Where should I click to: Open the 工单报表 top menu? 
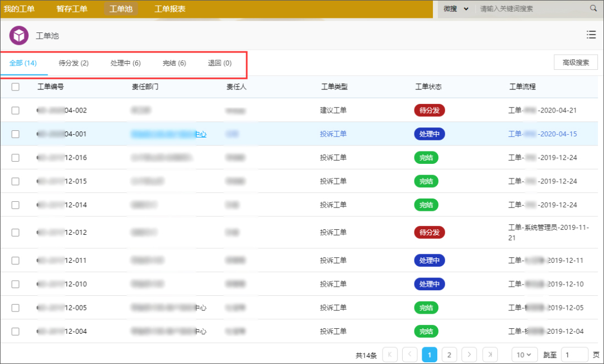[170, 9]
